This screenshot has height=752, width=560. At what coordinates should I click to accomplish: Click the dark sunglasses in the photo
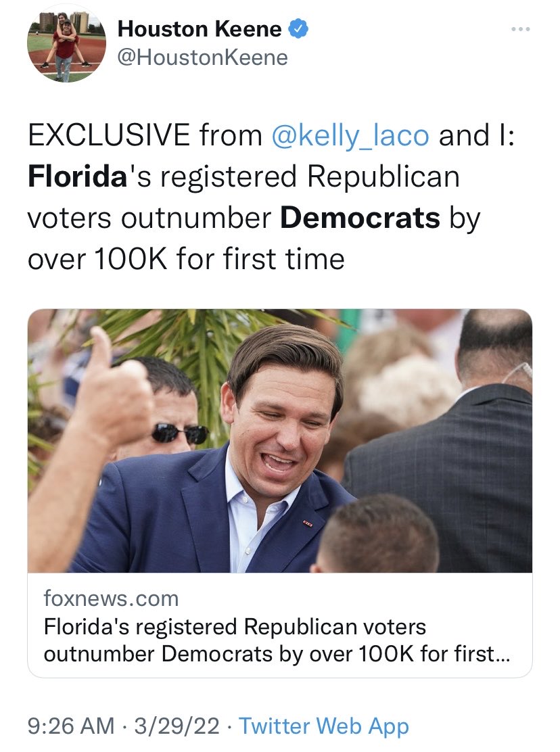pos(179,433)
